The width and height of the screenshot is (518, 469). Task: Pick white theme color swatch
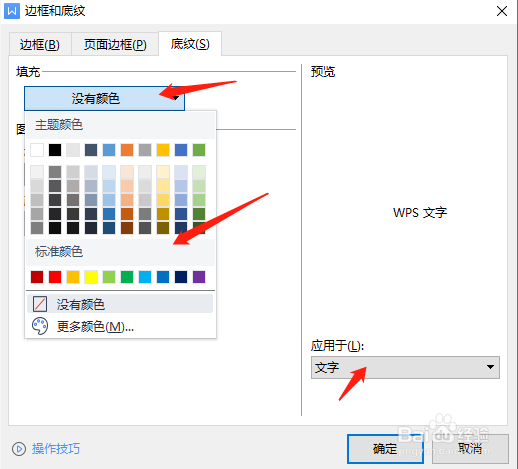tap(37, 150)
